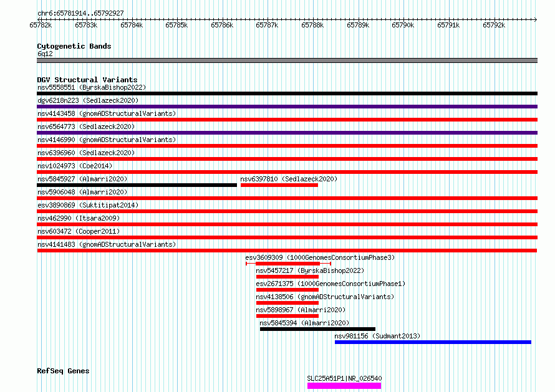This screenshot has width=555, height=392.
Task: Select nsv5906048 (Almarri2020) variant label
Action: pyautogui.click(x=82, y=192)
